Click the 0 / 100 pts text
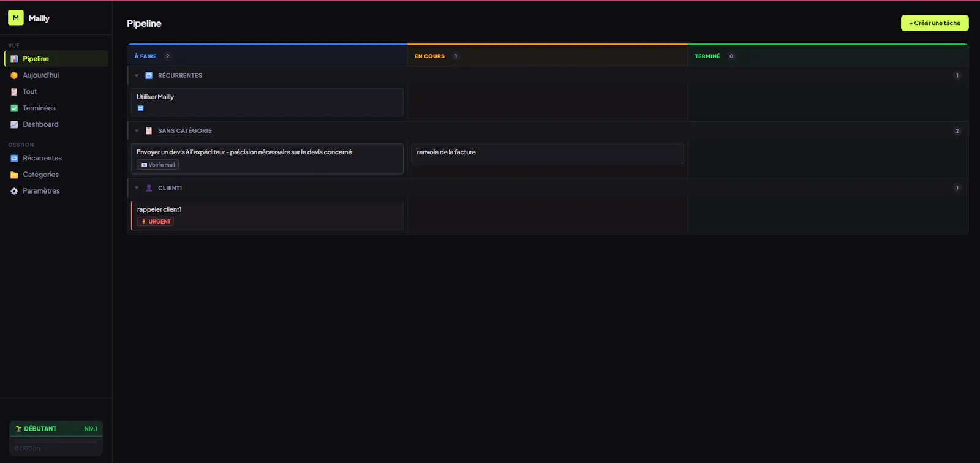 pos(28,449)
